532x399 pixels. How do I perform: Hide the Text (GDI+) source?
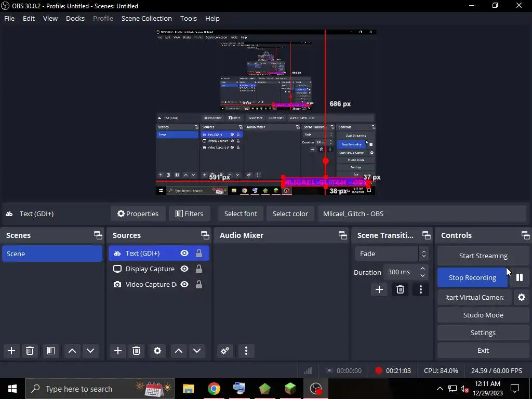(x=184, y=253)
